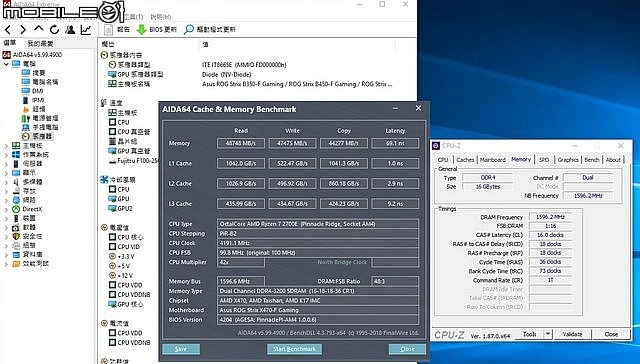Select the Database tree item
Viewport: 640px width, 364px height.
(x=27, y=254)
